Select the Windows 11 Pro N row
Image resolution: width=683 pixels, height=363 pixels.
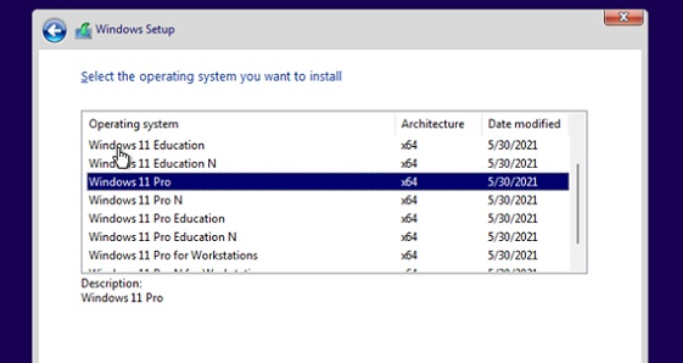coord(328,200)
